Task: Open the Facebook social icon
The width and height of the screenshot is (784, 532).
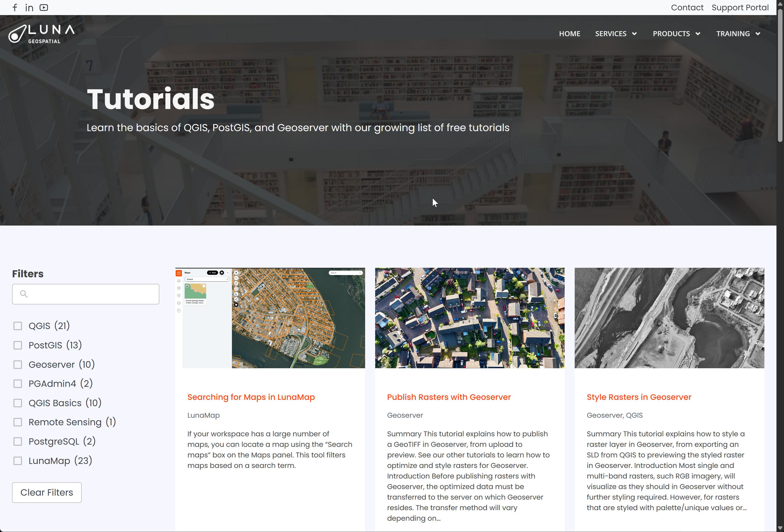Action: pyautogui.click(x=15, y=8)
